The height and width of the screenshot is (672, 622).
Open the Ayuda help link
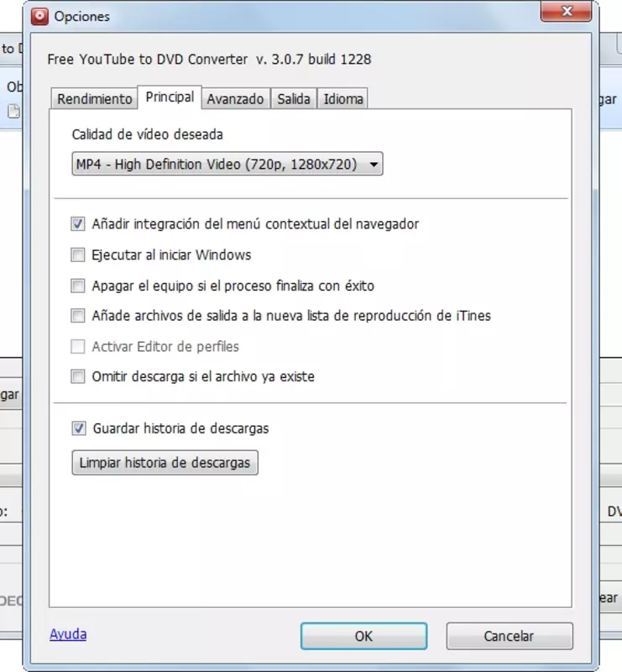click(68, 634)
